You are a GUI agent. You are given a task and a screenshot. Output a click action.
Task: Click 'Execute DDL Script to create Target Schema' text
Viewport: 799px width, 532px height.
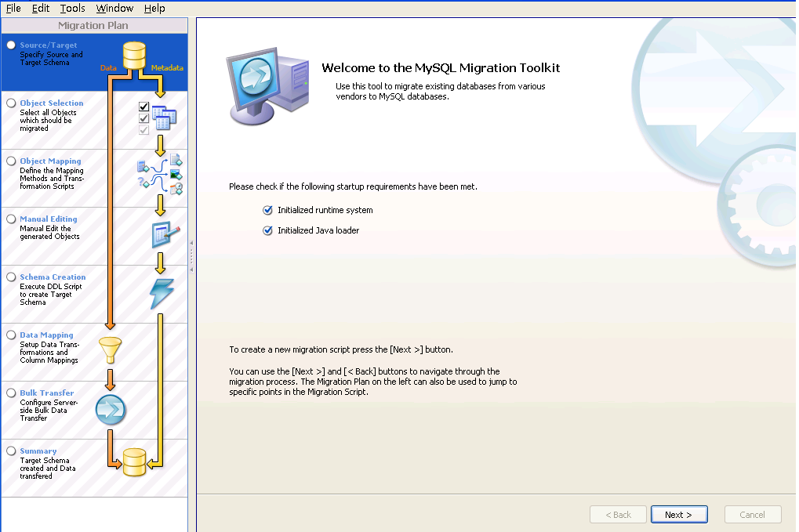click(x=50, y=295)
